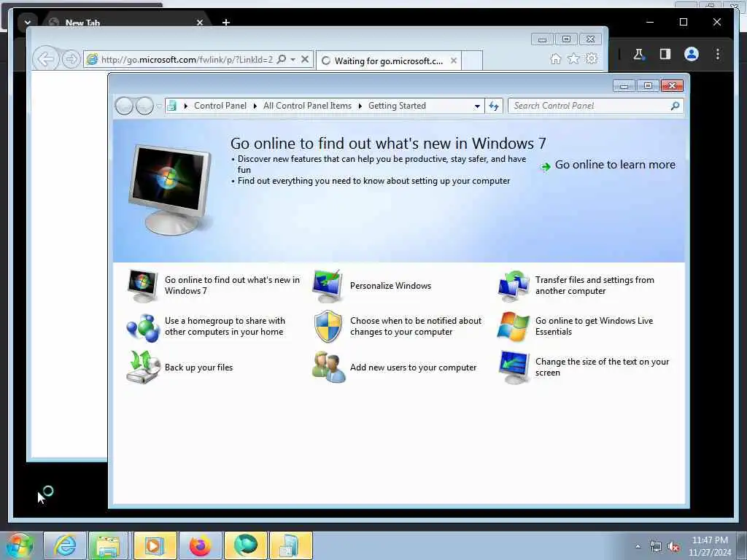Click 'Control Panel' in the breadcrumb
This screenshot has height=560, width=747.
click(220, 106)
